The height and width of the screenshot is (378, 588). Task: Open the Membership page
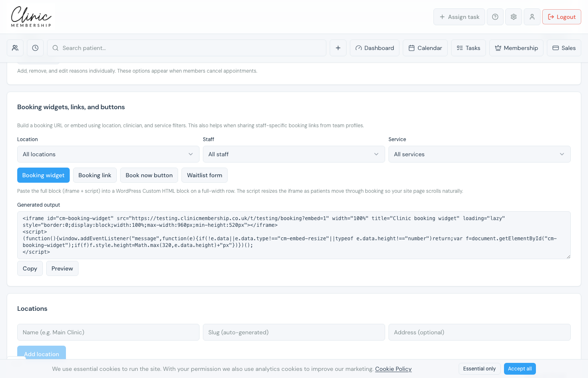[x=516, y=48]
